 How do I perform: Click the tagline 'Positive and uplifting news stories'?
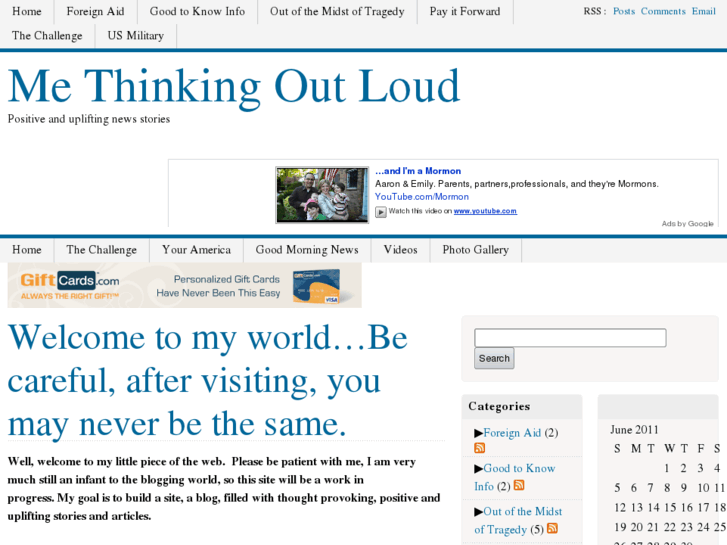pos(89,119)
